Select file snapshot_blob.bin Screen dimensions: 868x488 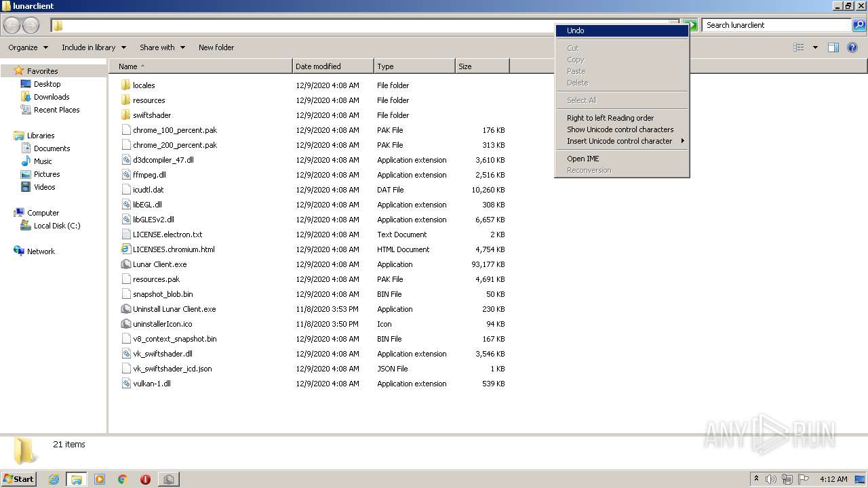[x=163, y=294]
